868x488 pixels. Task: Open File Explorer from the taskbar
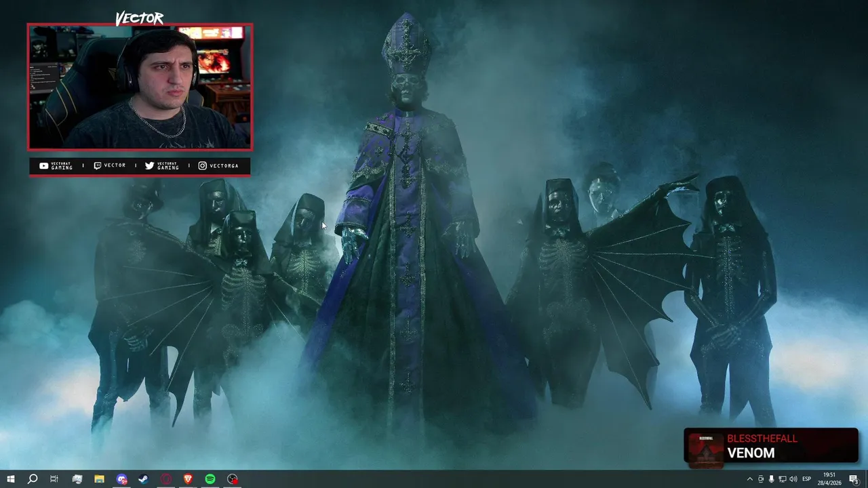[x=99, y=479]
